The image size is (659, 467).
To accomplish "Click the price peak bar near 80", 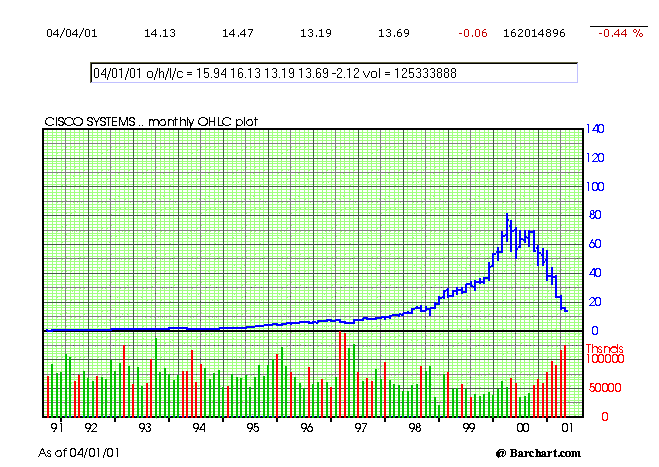I will coord(507,228).
